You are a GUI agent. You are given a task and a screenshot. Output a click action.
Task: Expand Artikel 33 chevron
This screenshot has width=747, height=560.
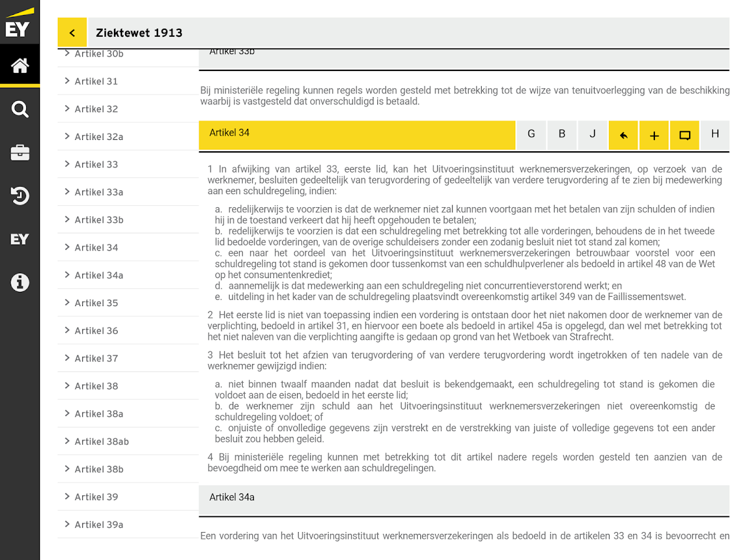click(x=67, y=164)
